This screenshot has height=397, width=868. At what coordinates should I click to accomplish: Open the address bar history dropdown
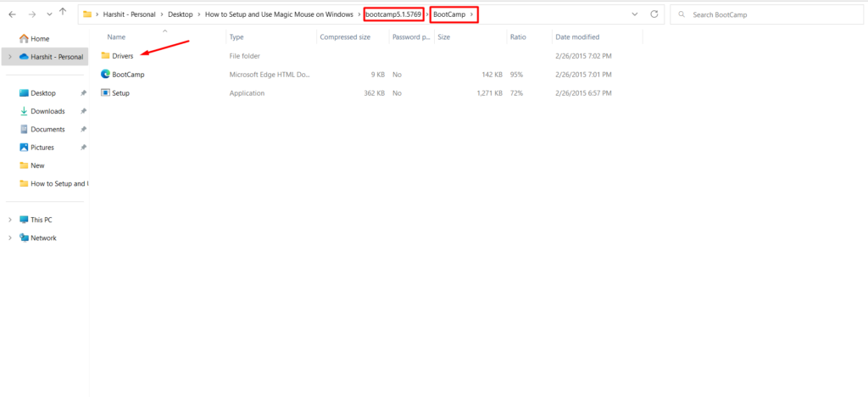click(634, 14)
